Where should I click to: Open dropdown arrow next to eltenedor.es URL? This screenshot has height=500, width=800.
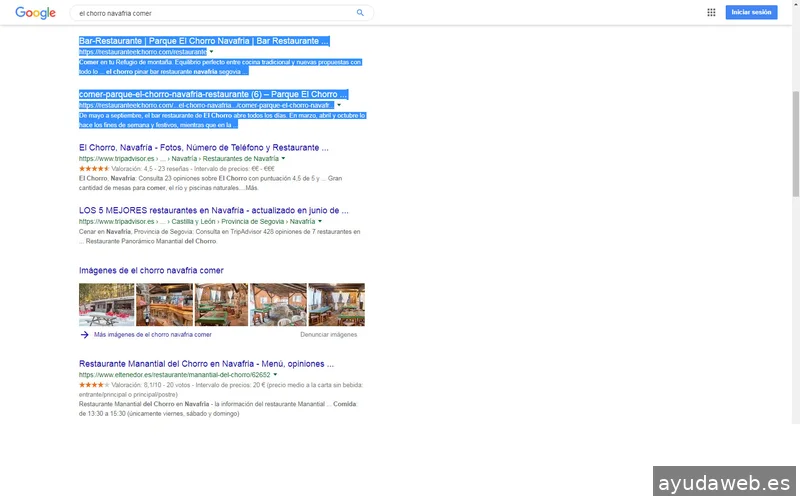pyautogui.click(x=275, y=375)
